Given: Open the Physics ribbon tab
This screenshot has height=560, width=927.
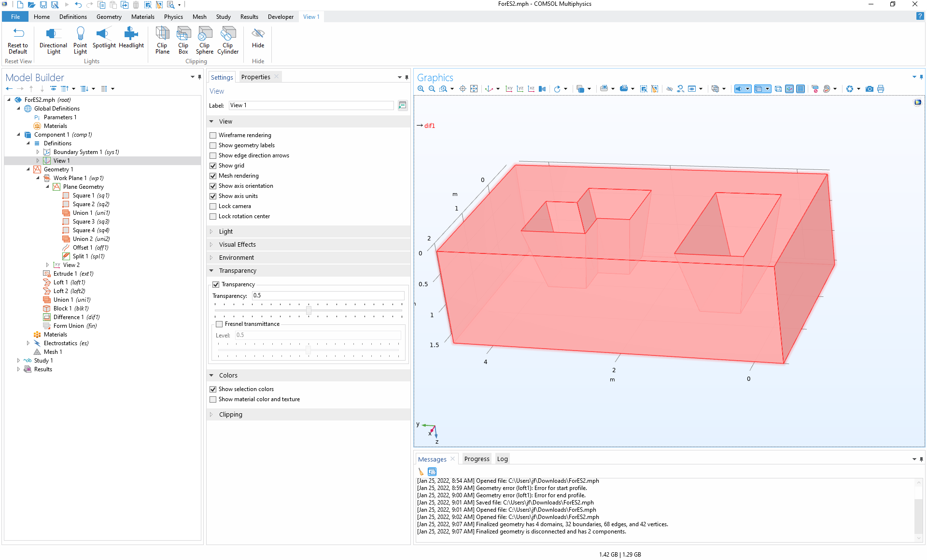Looking at the screenshot, I should (x=173, y=17).
